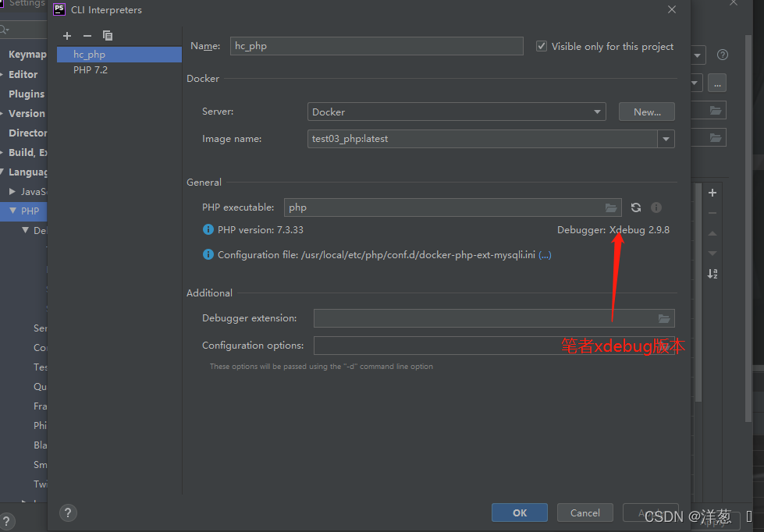The image size is (764, 532).
Task: Open Plugins in Settings sidebar
Action: coord(27,94)
